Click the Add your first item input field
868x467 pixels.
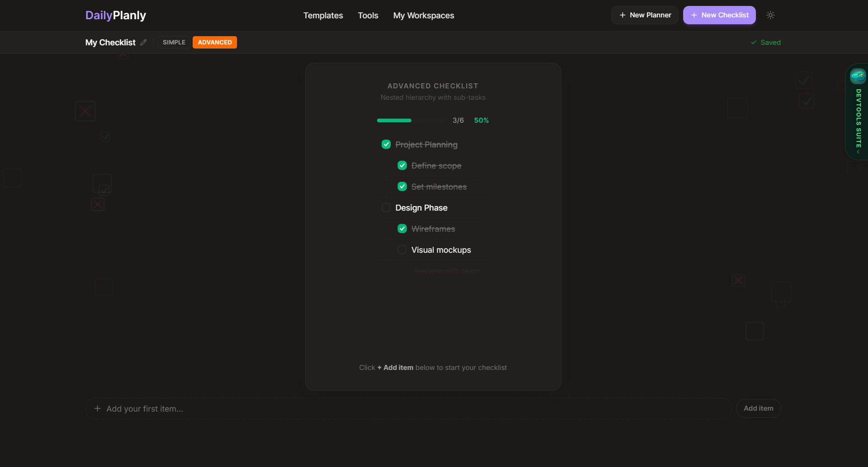408,408
